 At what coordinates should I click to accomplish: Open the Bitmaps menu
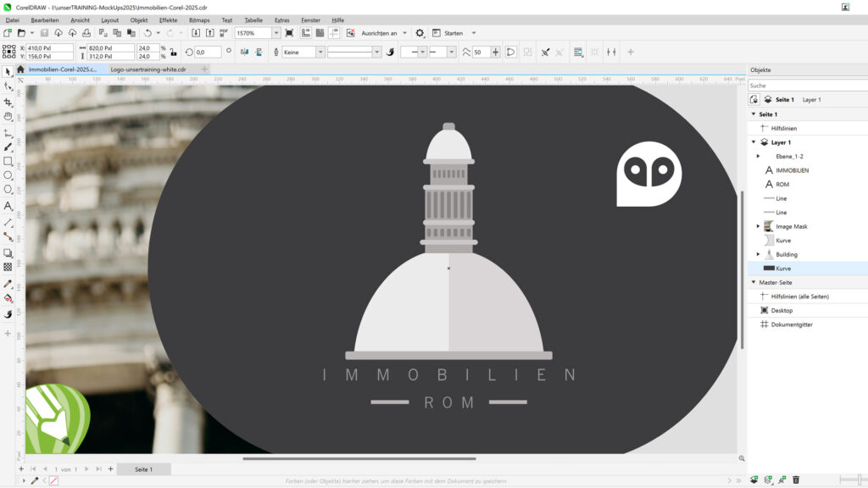pyautogui.click(x=199, y=20)
